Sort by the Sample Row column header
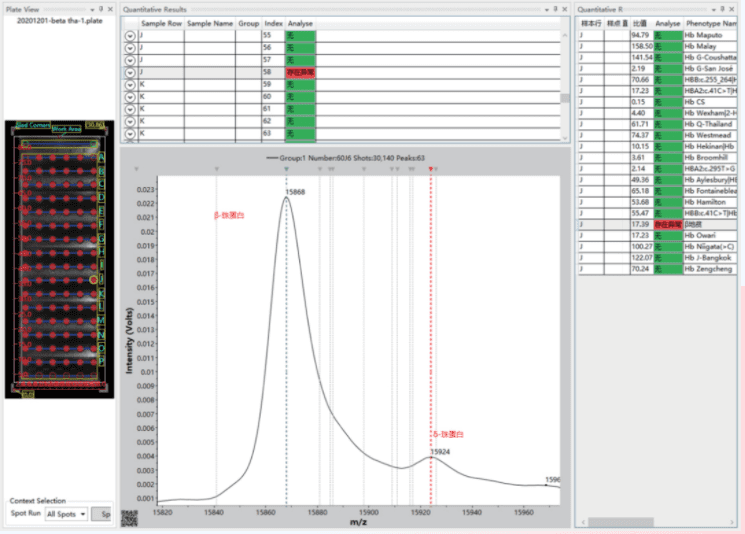Screen dimensions: 745x534 160,22
